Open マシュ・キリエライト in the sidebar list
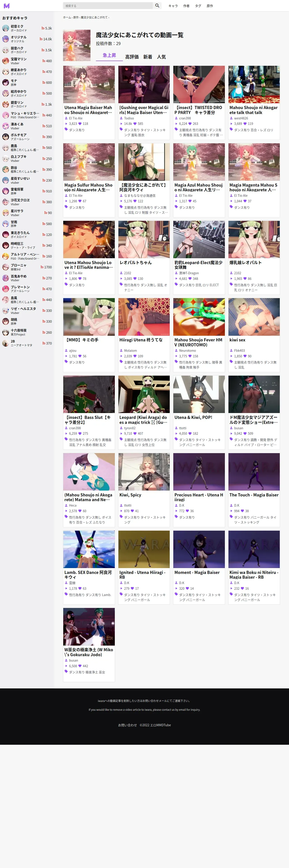Screen dimensions: 289x868 (x=27, y=115)
